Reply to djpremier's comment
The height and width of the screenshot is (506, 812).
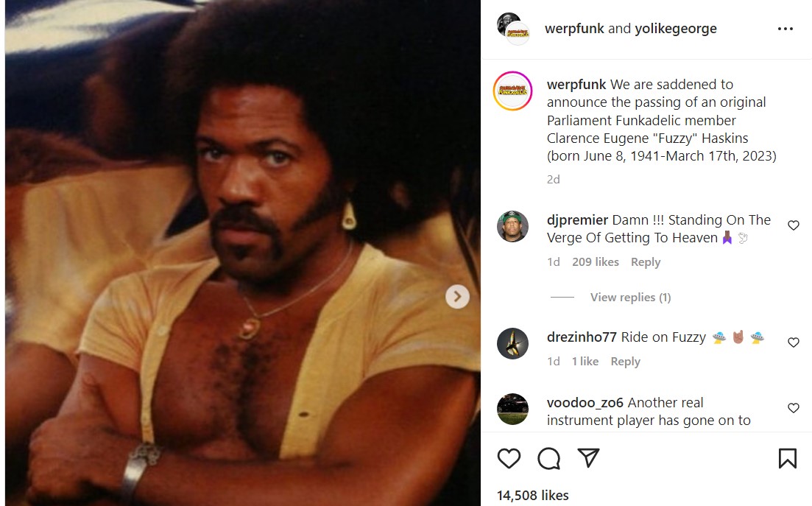[x=645, y=262]
